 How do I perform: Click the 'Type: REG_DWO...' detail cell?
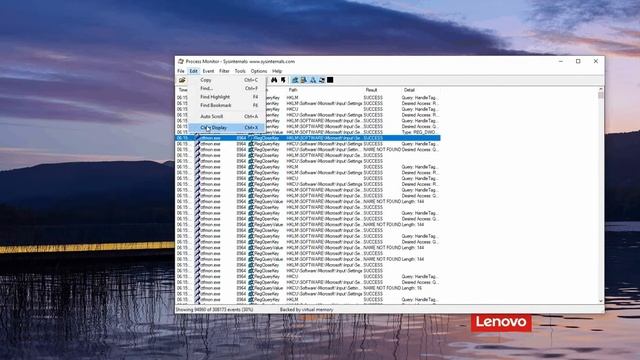(x=419, y=132)
